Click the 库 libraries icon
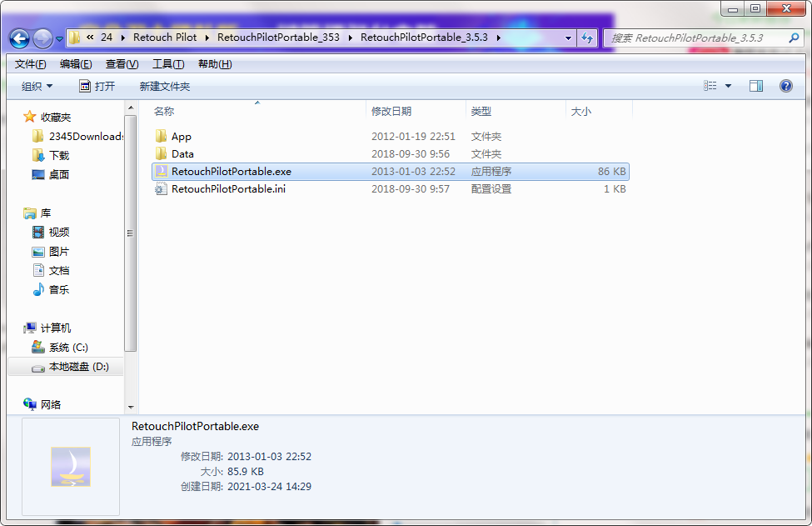812x526 pixels. pyautogui.click(x=29, y=213)
